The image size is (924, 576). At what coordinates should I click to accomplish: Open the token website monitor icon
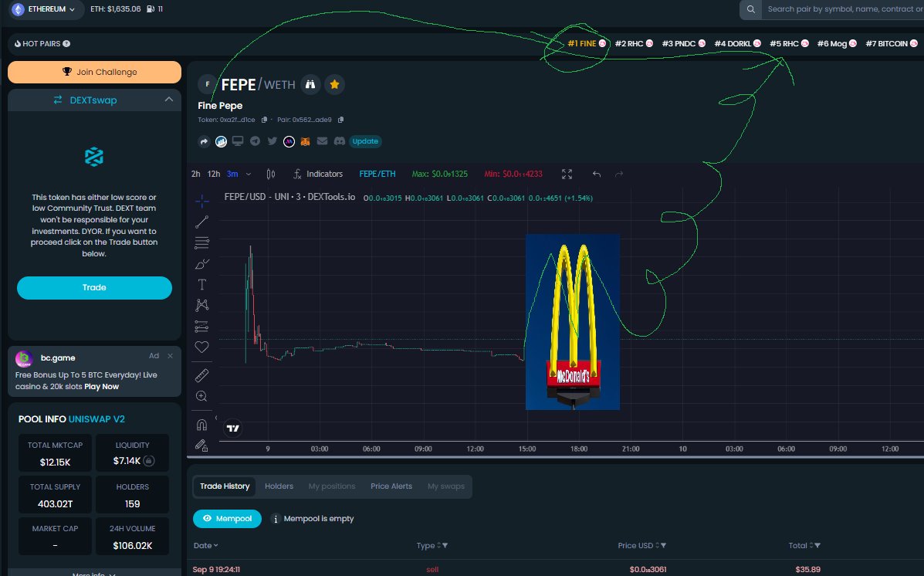(238, 141)
